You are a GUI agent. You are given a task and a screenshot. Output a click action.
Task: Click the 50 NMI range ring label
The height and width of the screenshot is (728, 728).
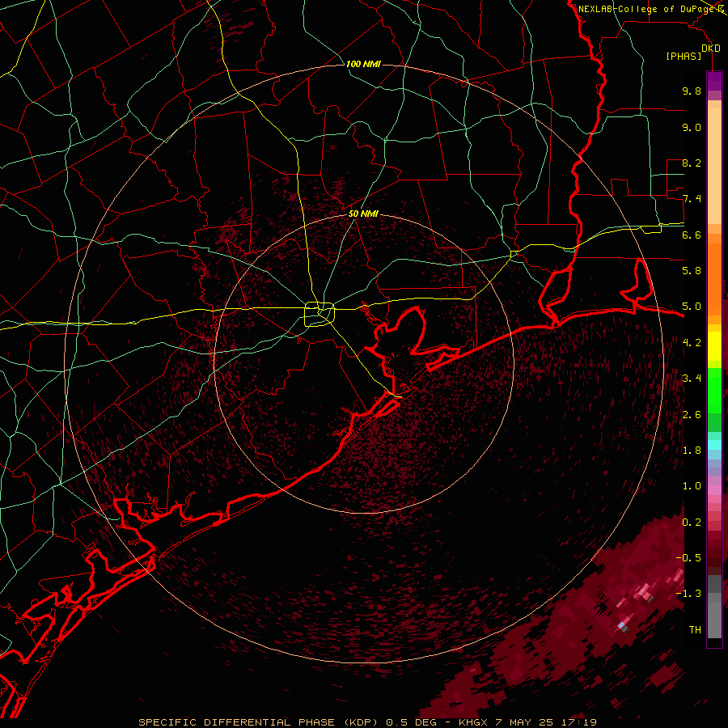pyautogui.click(x=363, y=214)
